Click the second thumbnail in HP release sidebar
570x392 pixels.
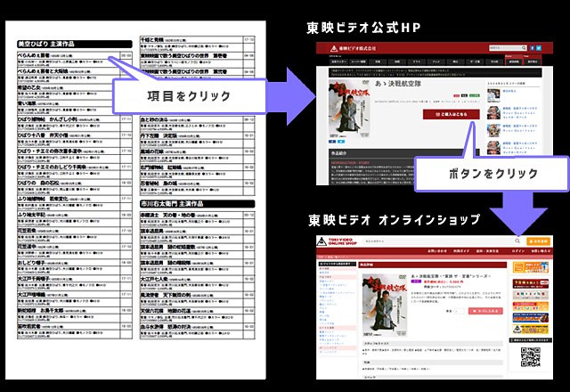point(493,113)
